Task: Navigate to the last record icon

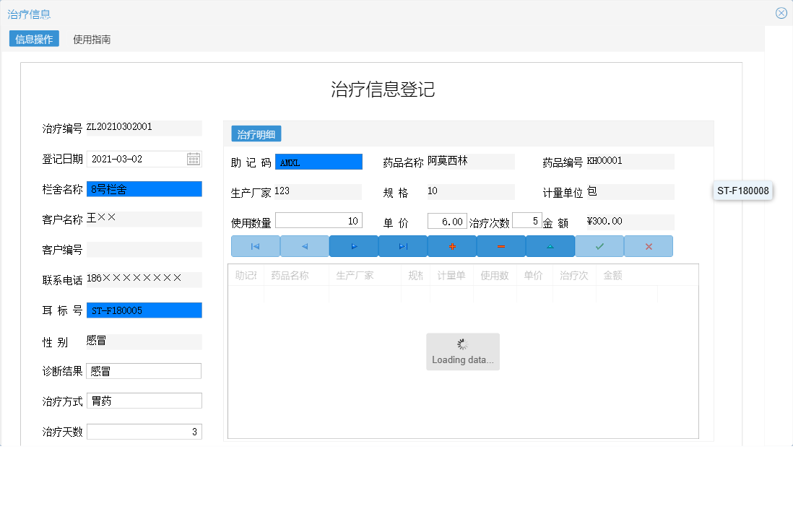Action: 402,246
